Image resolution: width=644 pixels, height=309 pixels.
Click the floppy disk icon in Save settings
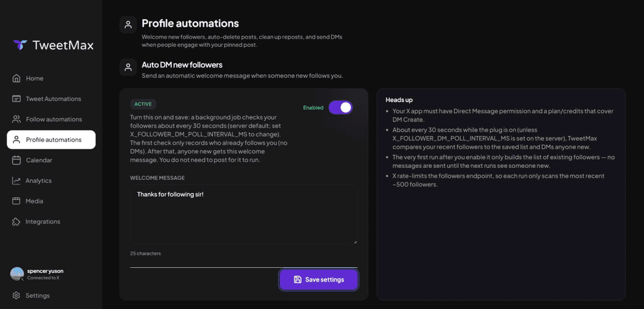click(298, 279)
